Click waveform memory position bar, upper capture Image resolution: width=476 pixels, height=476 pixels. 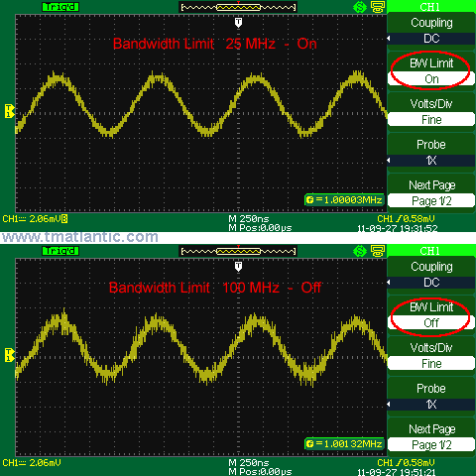(238, 7)
